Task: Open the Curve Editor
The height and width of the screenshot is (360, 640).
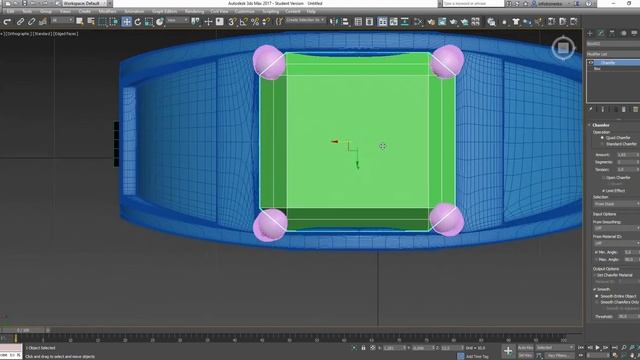Action: point(393,22)
